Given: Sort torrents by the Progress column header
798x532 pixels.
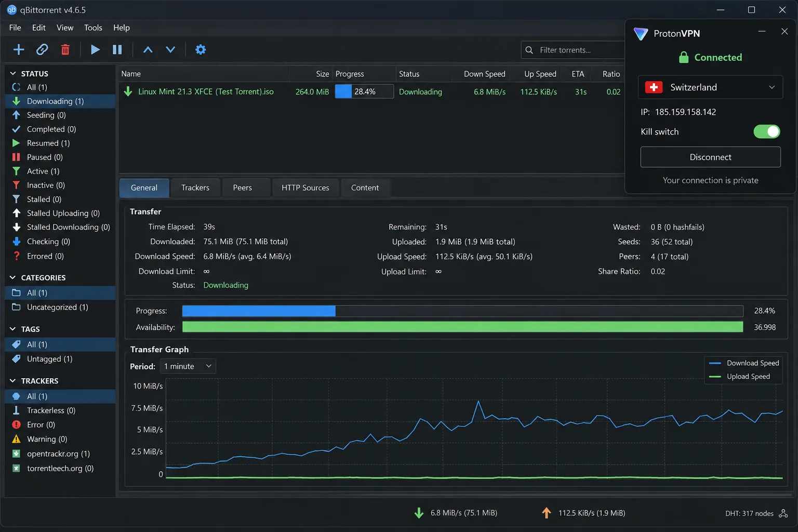Looking at the screenshot, I should (x=364, y=74).
